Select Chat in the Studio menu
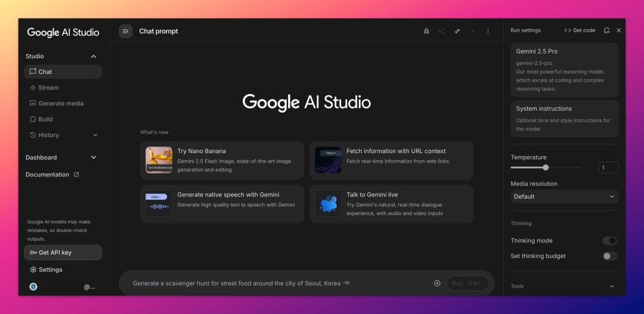Viewport: 644px width, 314px height. [63, 71]
